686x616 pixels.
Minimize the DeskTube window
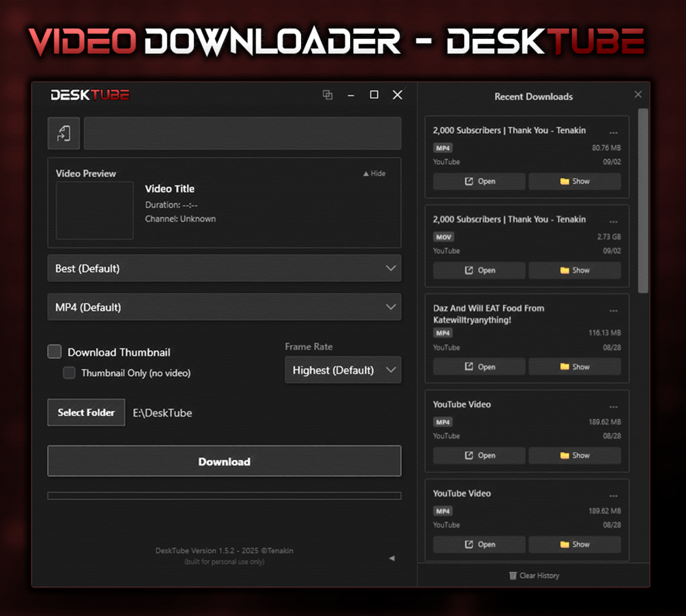[351, 95]
